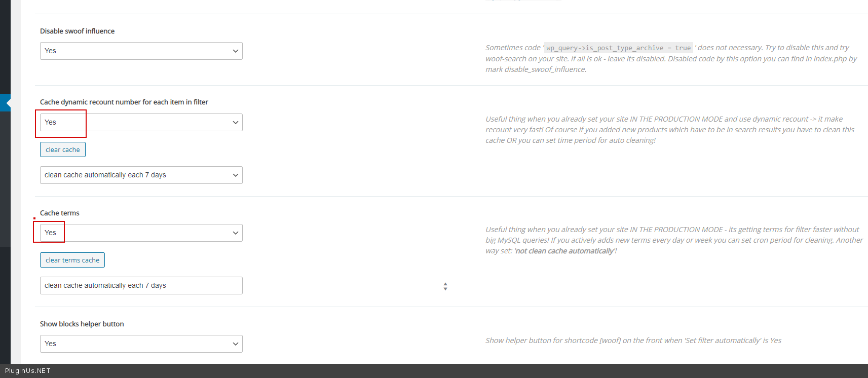Open the Cache dynamic recount Yes dropdown
The height and width of the screenshot is (378, 868).
click(141, 122)
